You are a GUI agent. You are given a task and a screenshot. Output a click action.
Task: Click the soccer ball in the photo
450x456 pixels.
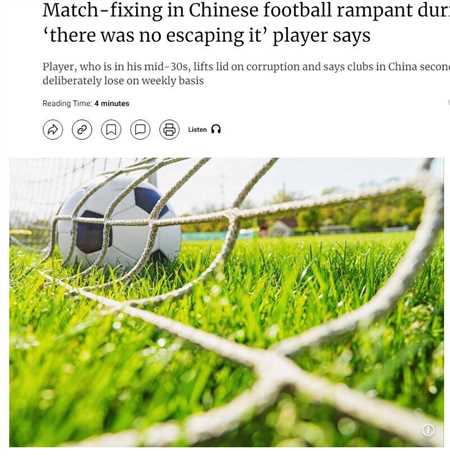point(119,222)
